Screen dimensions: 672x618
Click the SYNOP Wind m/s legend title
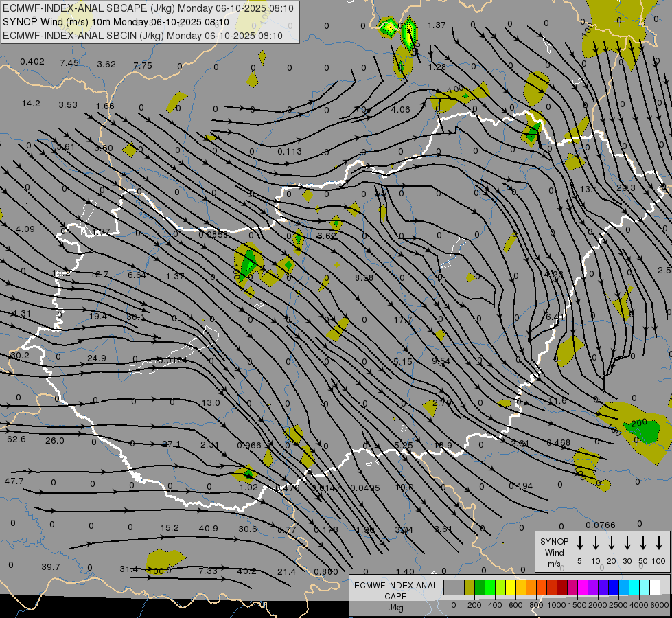554,552
